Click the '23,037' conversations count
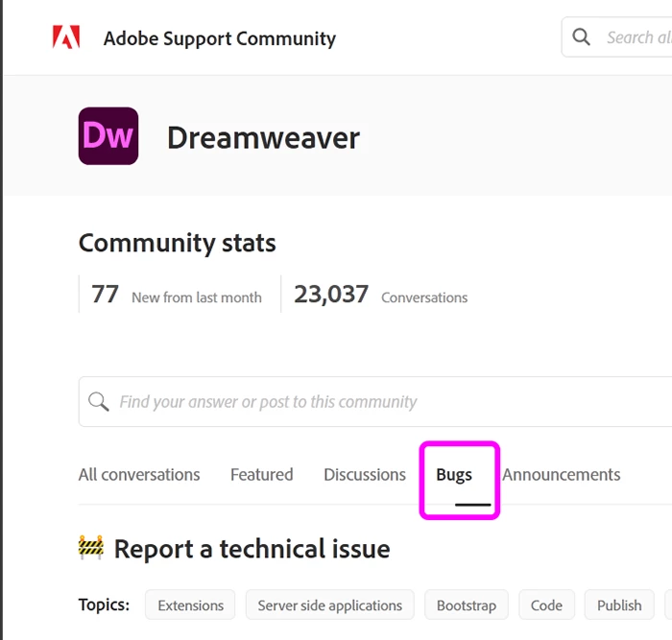Viewport: 672px width, 640px height. pos(331,295)
